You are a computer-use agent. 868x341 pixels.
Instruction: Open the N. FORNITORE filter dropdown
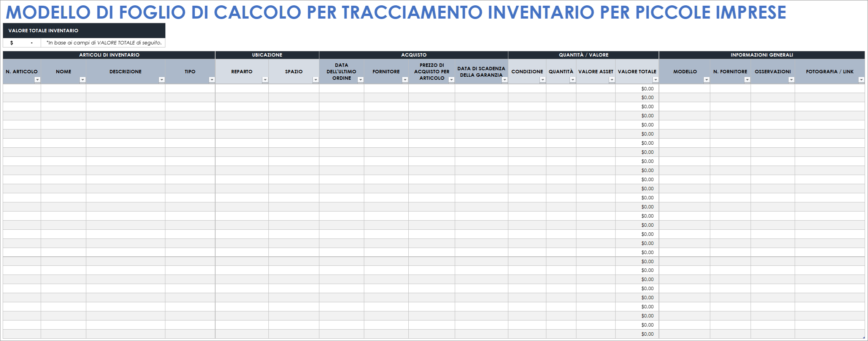pyautogui.click(x=747, y=80)
